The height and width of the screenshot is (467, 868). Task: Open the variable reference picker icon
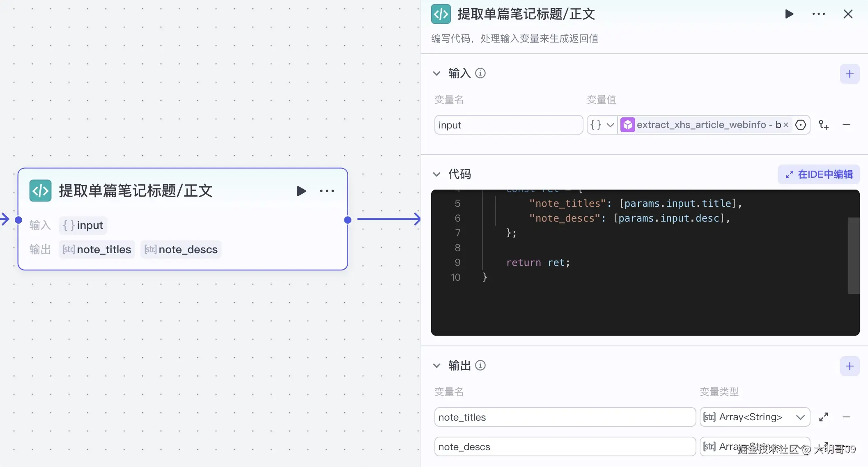[801, 125]
